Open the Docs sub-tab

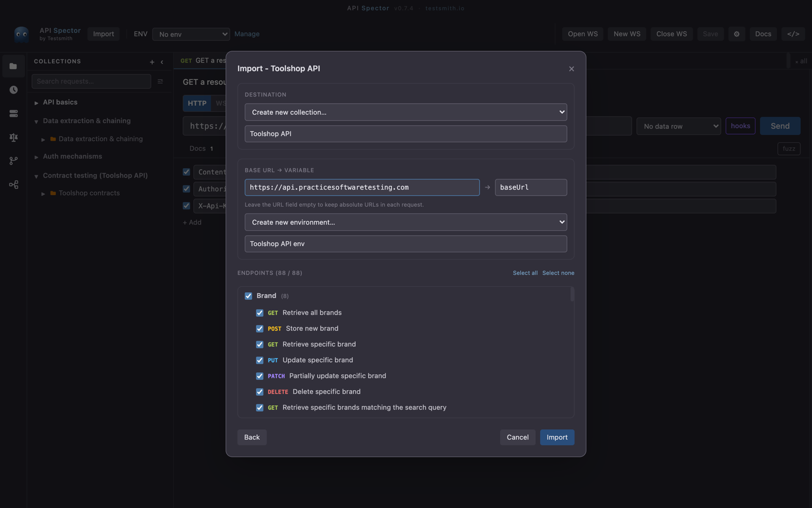(201, 148)
